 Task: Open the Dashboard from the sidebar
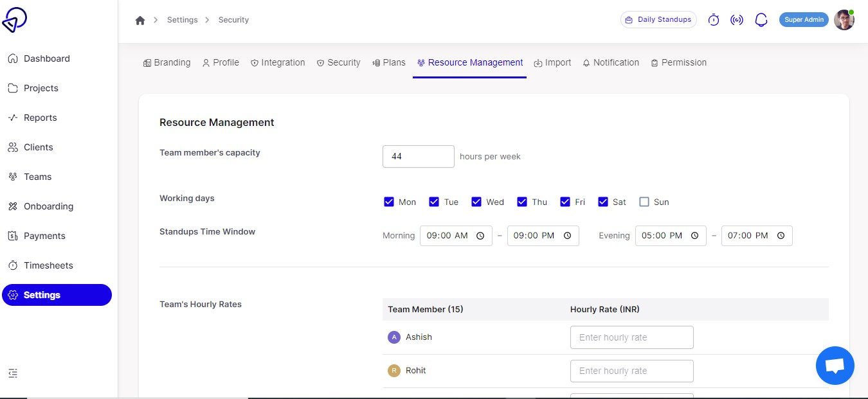(47, 58)
